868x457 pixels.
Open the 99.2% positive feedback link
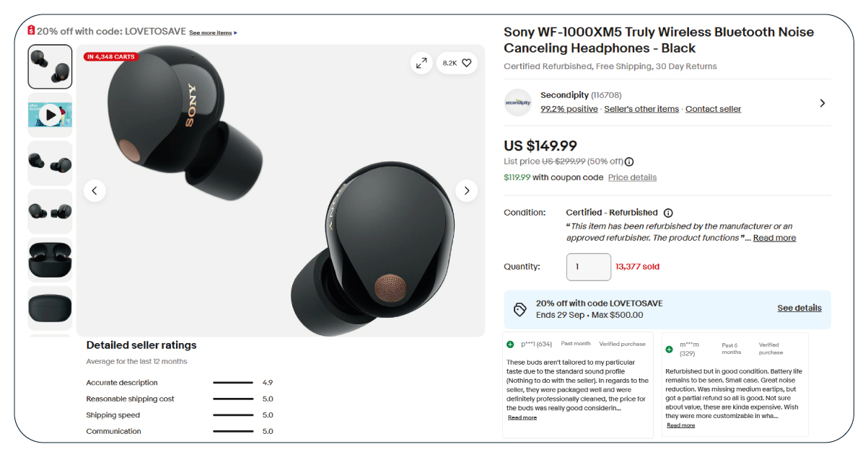[x=569, y=109]
